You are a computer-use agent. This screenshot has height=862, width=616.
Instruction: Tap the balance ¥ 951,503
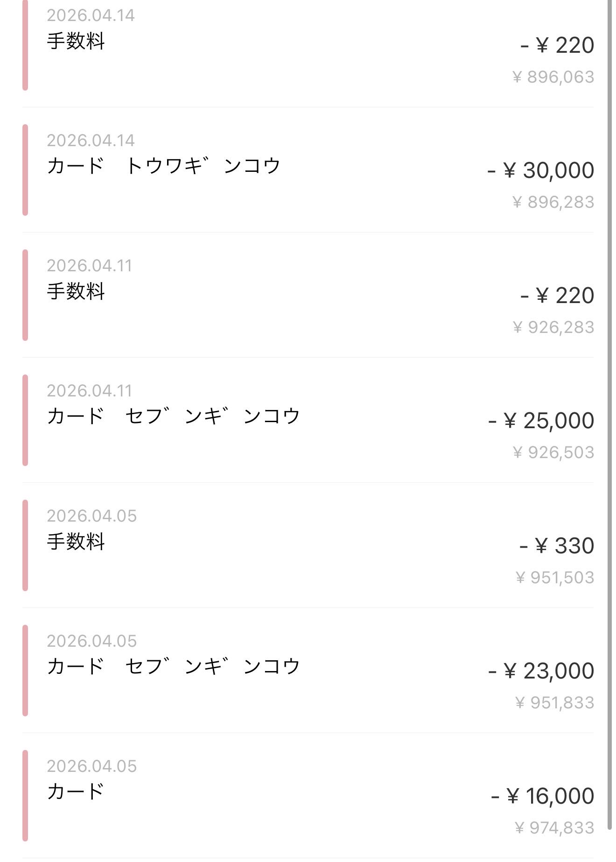pyautogui.click(x=554, y=578)
